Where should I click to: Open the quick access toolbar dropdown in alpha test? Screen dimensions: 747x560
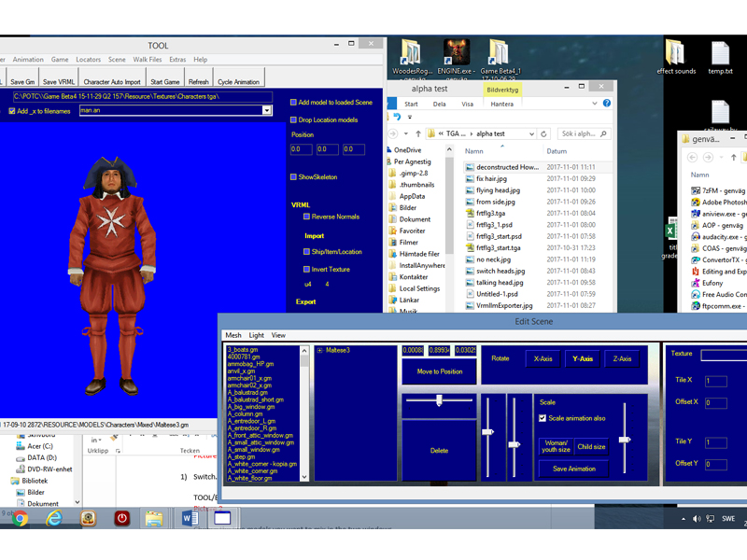[409, 117]
